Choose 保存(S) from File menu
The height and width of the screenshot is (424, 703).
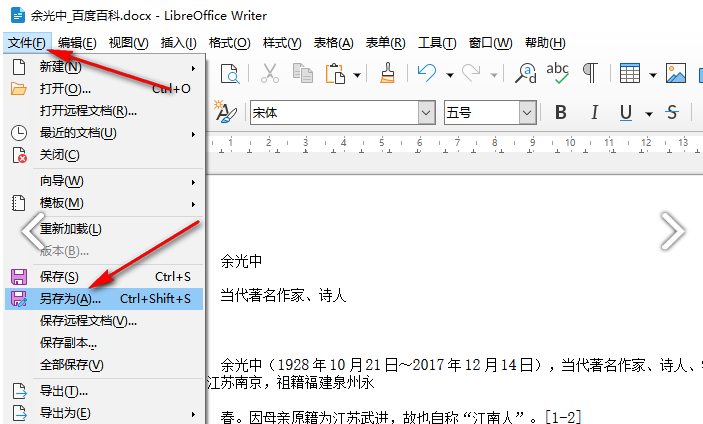click(x=104, y=277)
